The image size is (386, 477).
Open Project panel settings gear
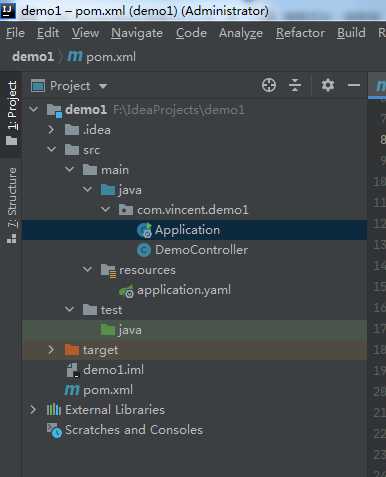[328, 85]
